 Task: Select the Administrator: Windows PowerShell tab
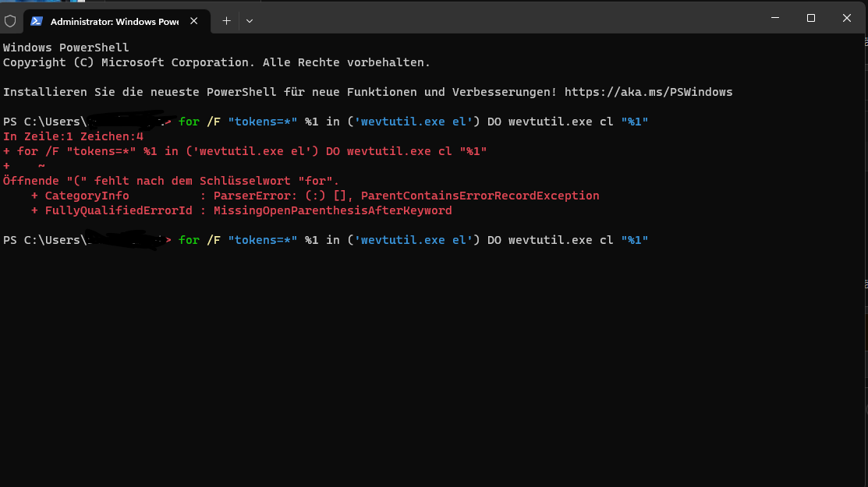click(114, 21)
